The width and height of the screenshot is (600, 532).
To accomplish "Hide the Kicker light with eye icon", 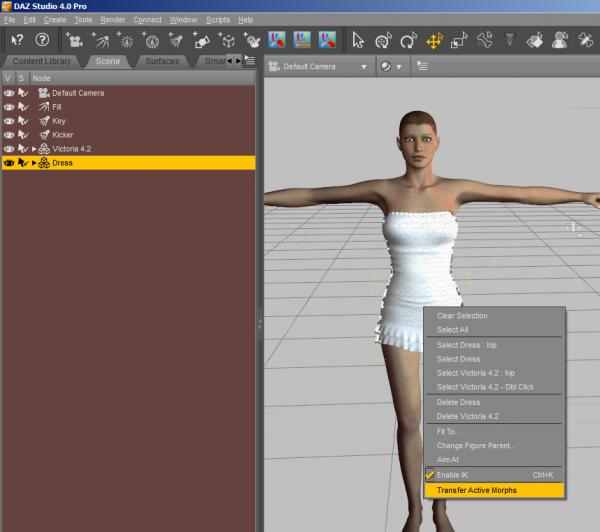I will tap(9, 135).
